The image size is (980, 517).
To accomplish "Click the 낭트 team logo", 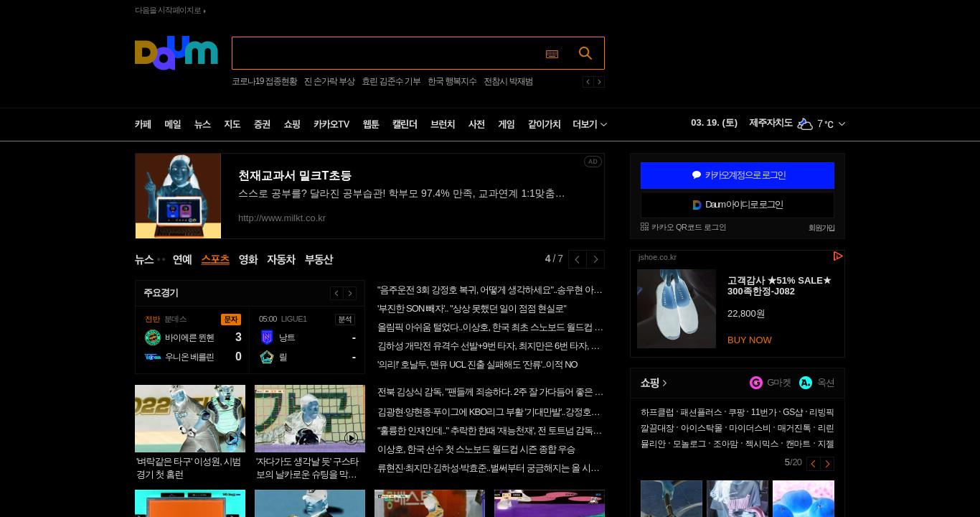I will click(x=267, y=337).
